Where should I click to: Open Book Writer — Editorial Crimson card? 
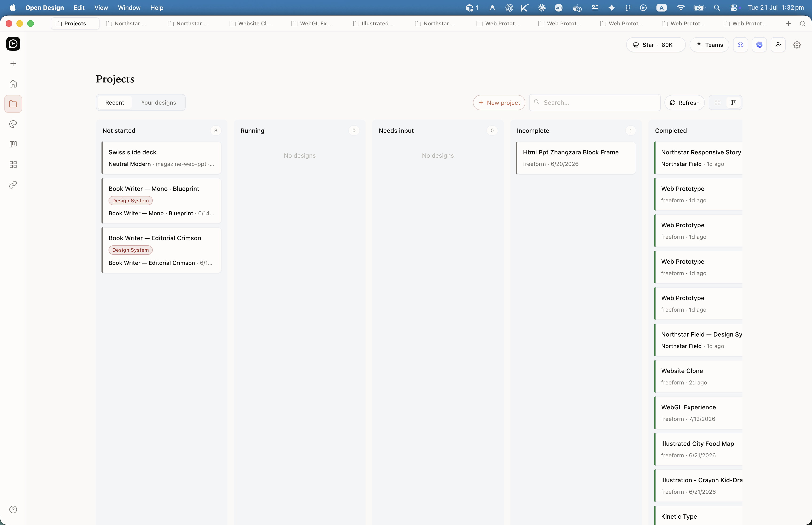[x=161, y=250]
